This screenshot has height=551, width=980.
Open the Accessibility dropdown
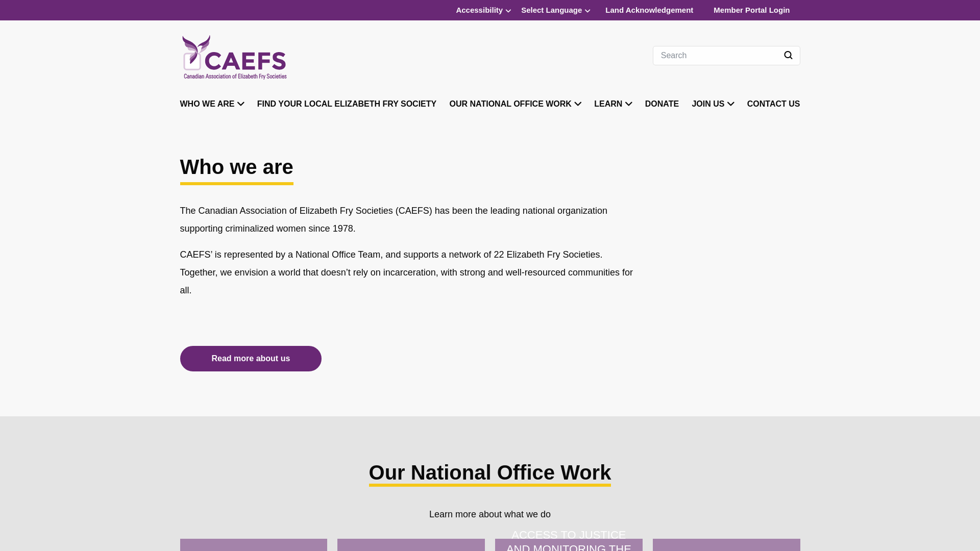click(x=483, y=10)
